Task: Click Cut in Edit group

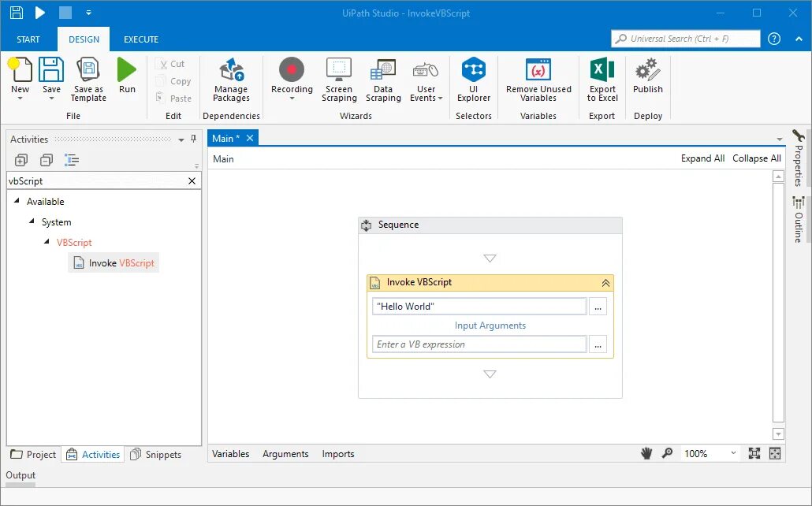Action: pos(171,64)
